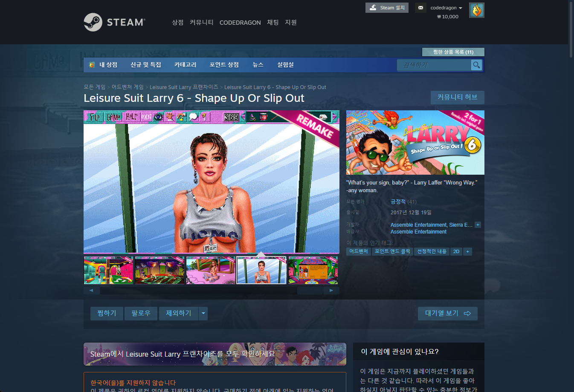Click in the 검색하기 search field
This screenshot has height=392, width=574.
(434, 65)
